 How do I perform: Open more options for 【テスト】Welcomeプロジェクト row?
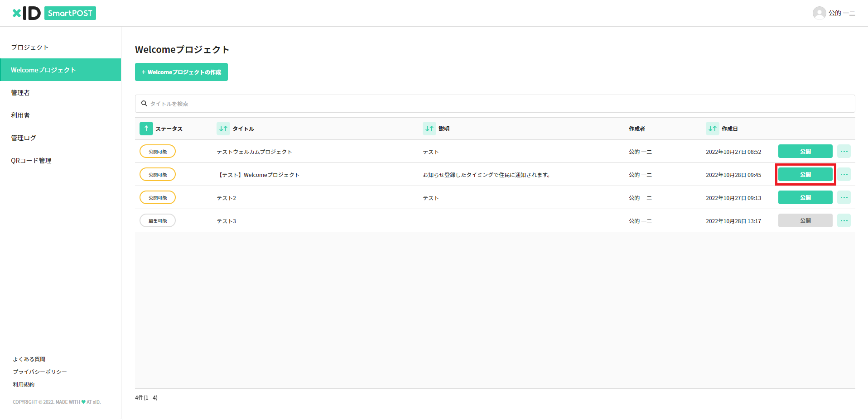coord(844,174)
